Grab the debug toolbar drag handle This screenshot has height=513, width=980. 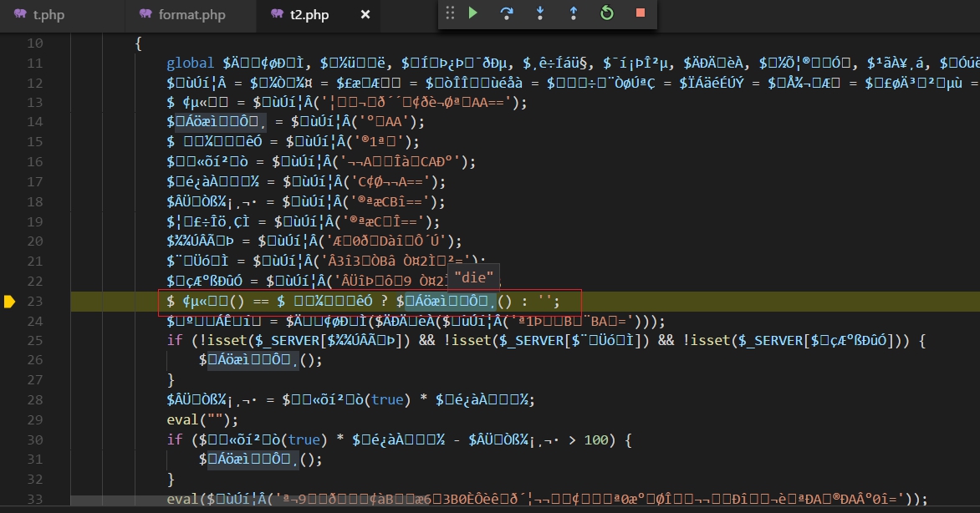pyautogui.click(x=450, y=13)
